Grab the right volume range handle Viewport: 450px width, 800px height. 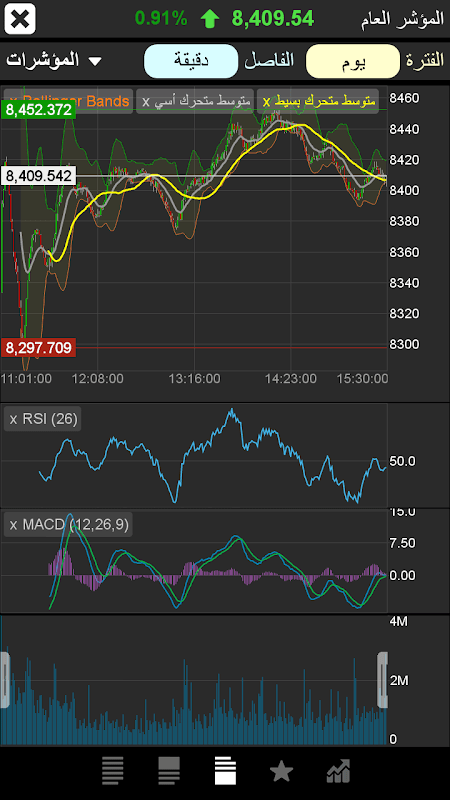[383, 680]
